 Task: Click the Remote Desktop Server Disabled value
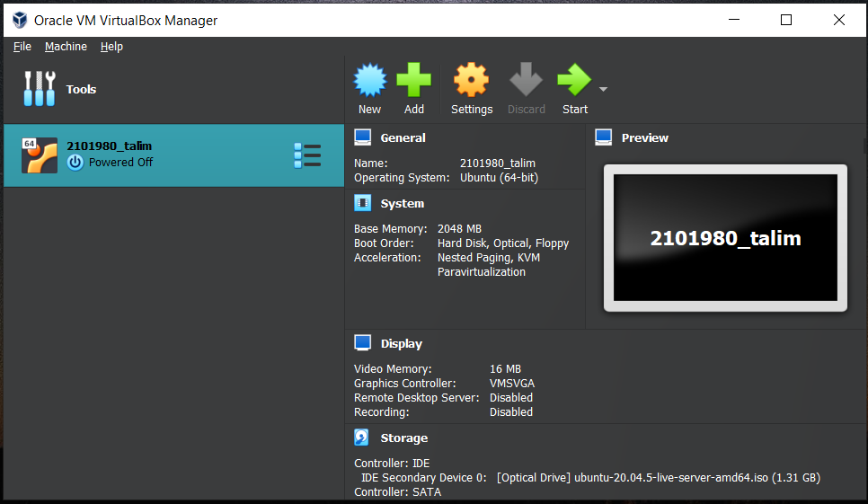510,398
